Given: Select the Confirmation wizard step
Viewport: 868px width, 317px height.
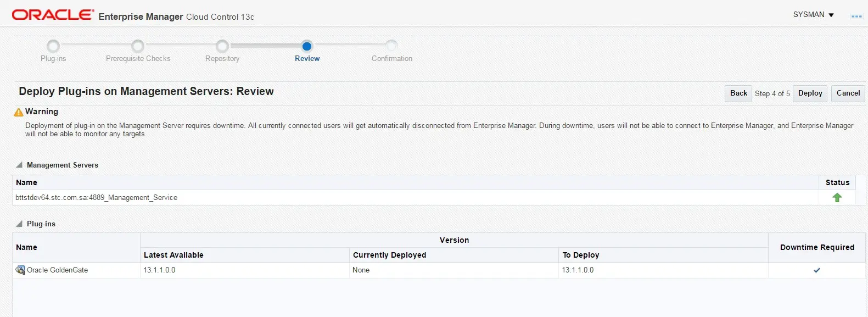Looking at the screenshot, I should click(x=392, y=59).
